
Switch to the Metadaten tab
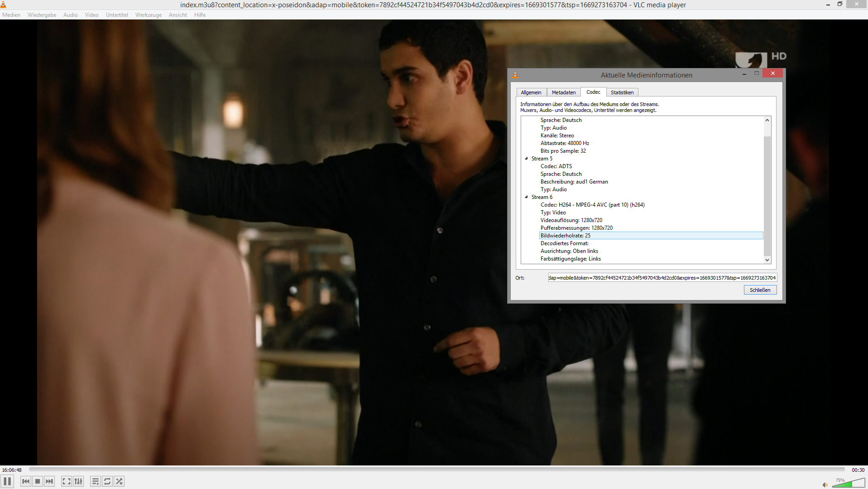point(564,92)
